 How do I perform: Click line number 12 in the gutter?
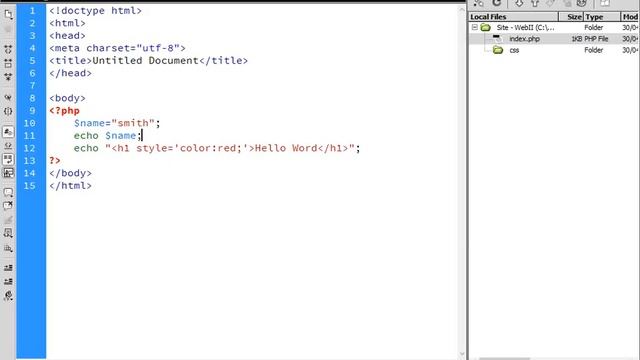click(x=30, y=148)
